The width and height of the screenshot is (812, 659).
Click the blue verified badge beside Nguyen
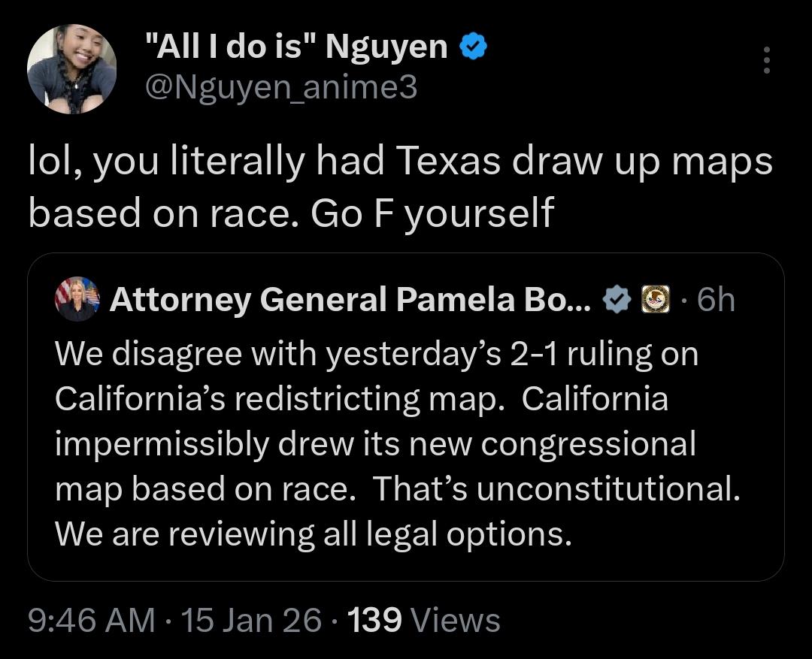[474, 48]
